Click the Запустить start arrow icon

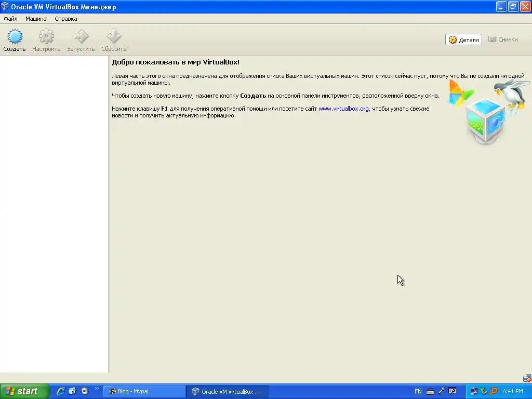[x=81, y=36]
